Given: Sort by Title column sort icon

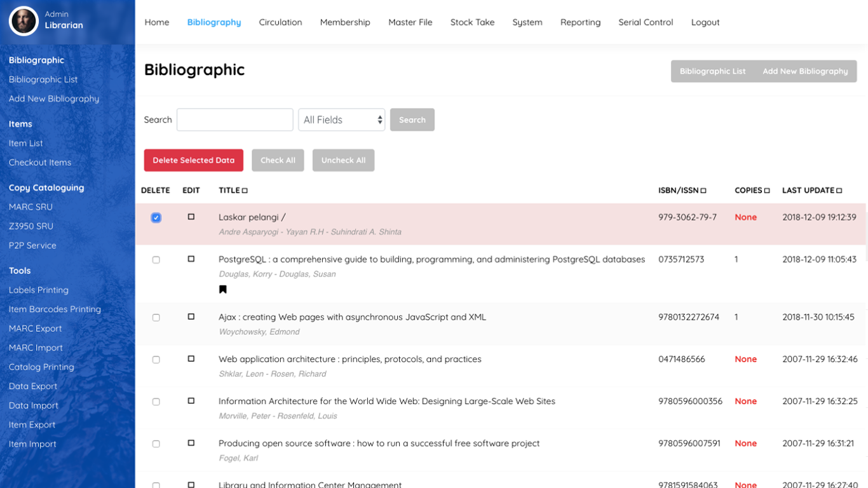Looking at the screenshot, I should 245,191.
